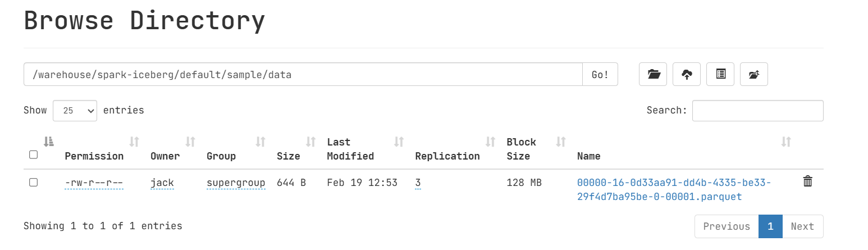Image resolution: width=868 pixels, height=250 pixels.
Task: Click the parent directory folder icon
Action: [x=754, y=74]
